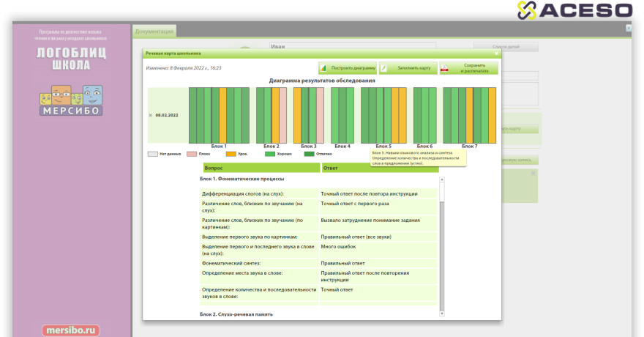Click the Удов. orange legend swatch

231,154
